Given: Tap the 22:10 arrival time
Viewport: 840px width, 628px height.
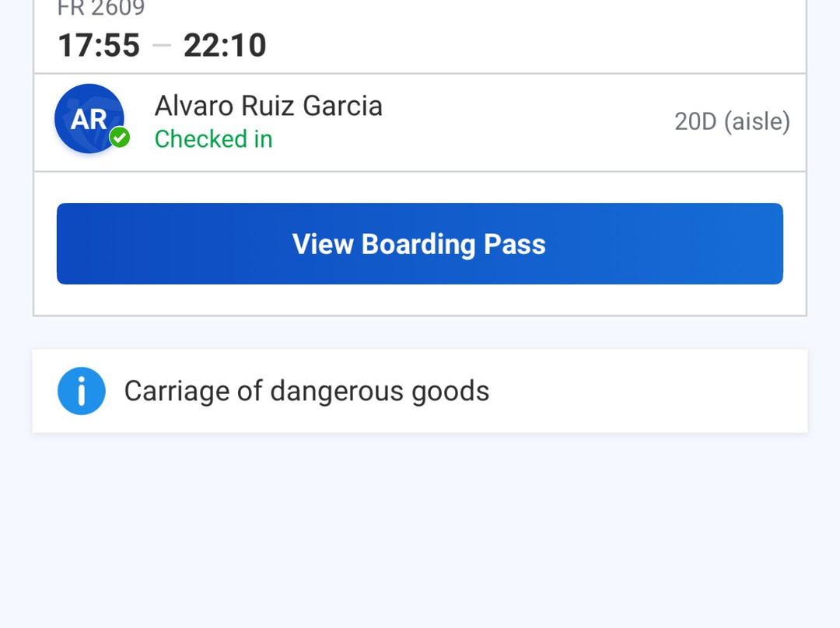Looking at the screenshot, I should [x=225, y=46].
